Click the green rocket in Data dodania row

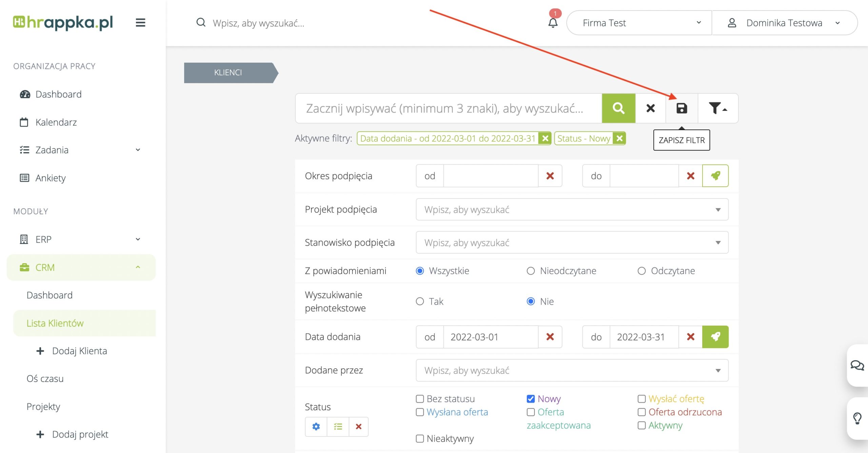[x=715, y=337]
